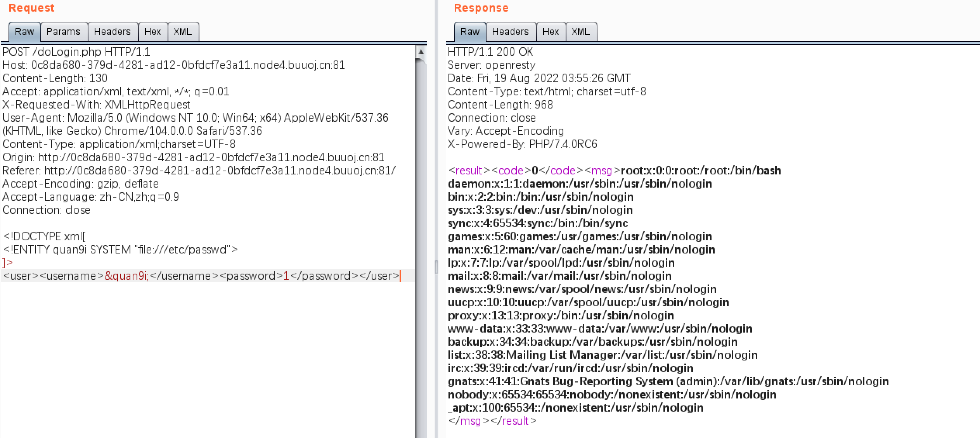Click the sync:x:4:65534 passwd entry
980x438 pixels.
pos(538,223)
